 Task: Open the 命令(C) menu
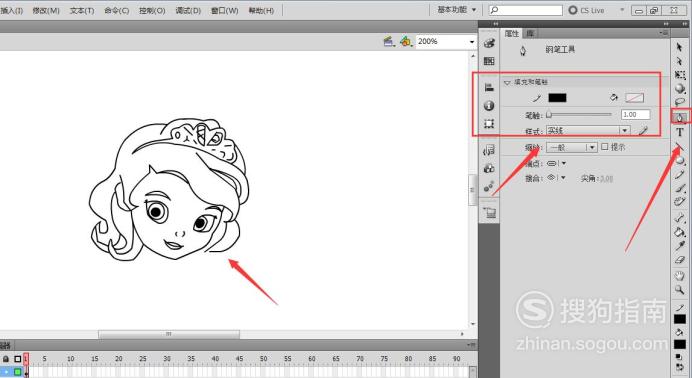pos(117,10)
